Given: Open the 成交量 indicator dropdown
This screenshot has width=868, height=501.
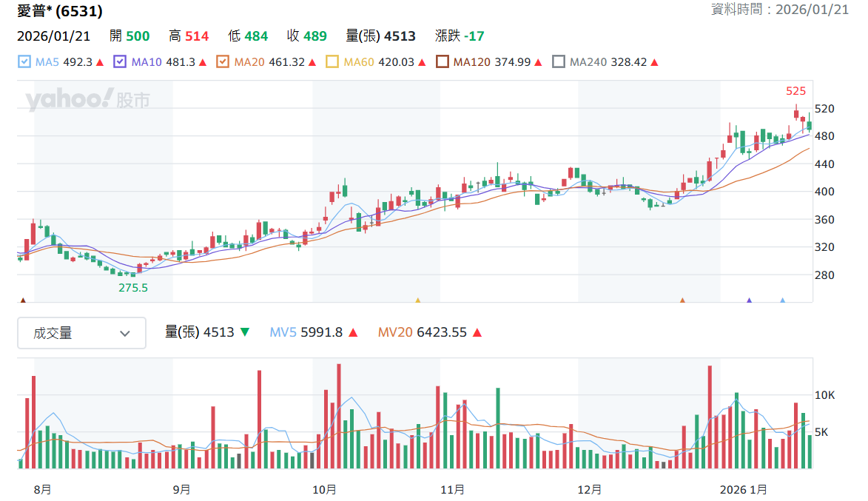Looking at the screenshot, I should coord(82,333).
